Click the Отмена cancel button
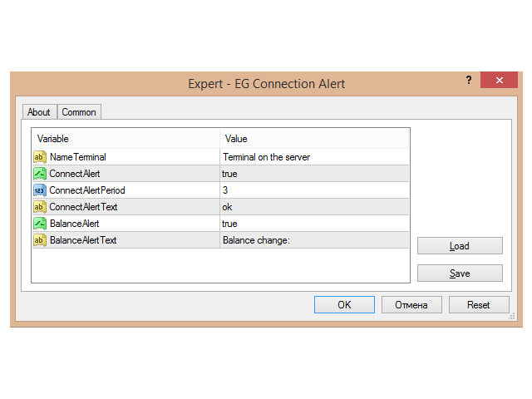This screenshot has width=532, height=399. (411, 305)
